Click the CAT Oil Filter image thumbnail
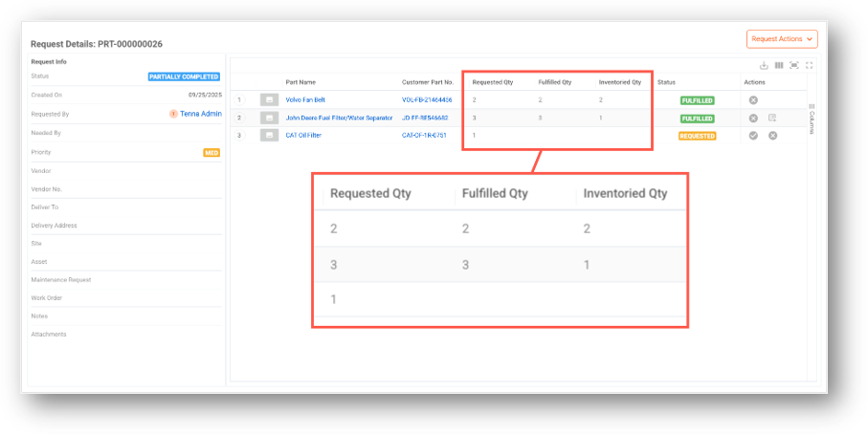The width and height of the screenshot is (868, 434). coord(269,135)
